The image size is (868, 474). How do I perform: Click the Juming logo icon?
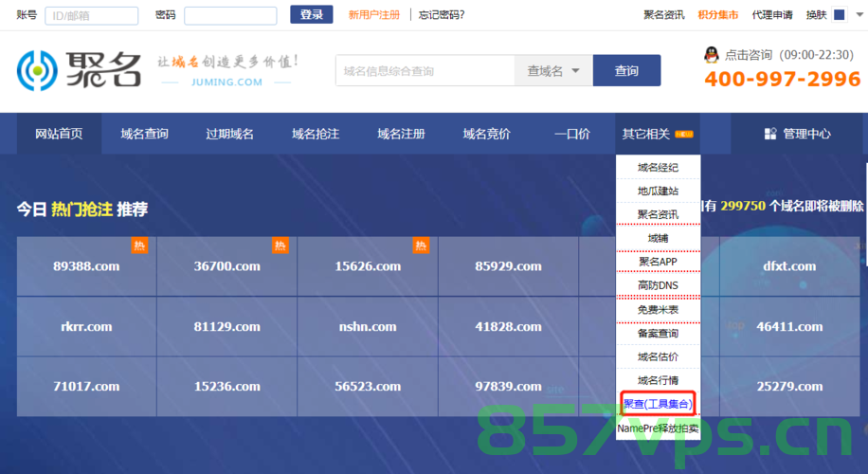(37, 71)
